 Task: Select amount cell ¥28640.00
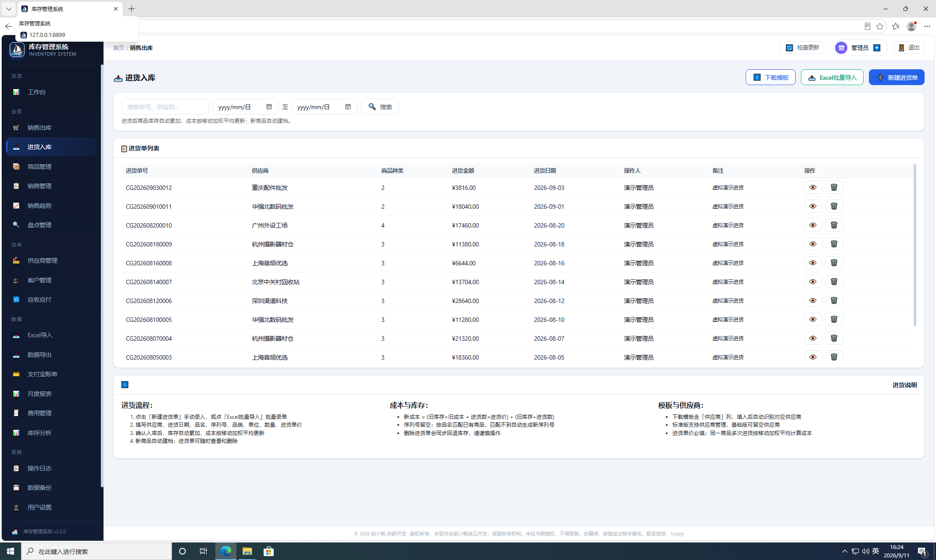click(x=465, y=300)
